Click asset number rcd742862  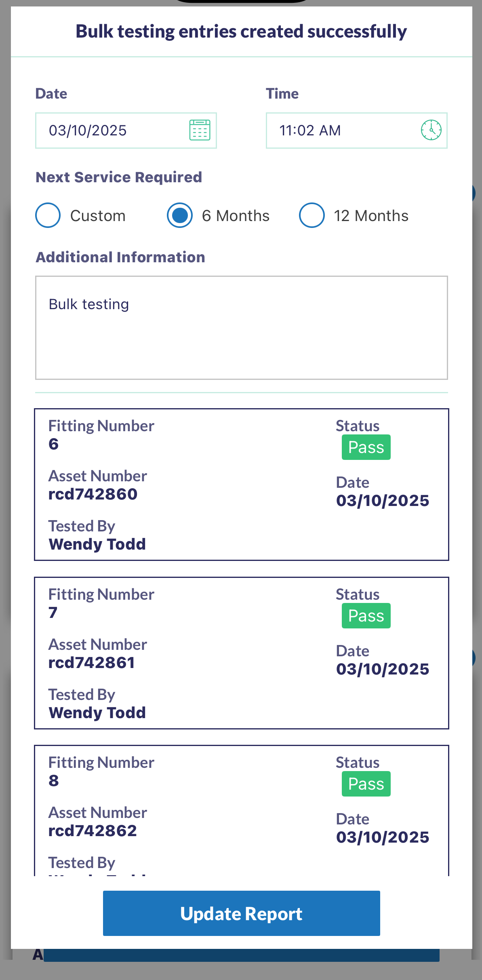click(93, 831)
